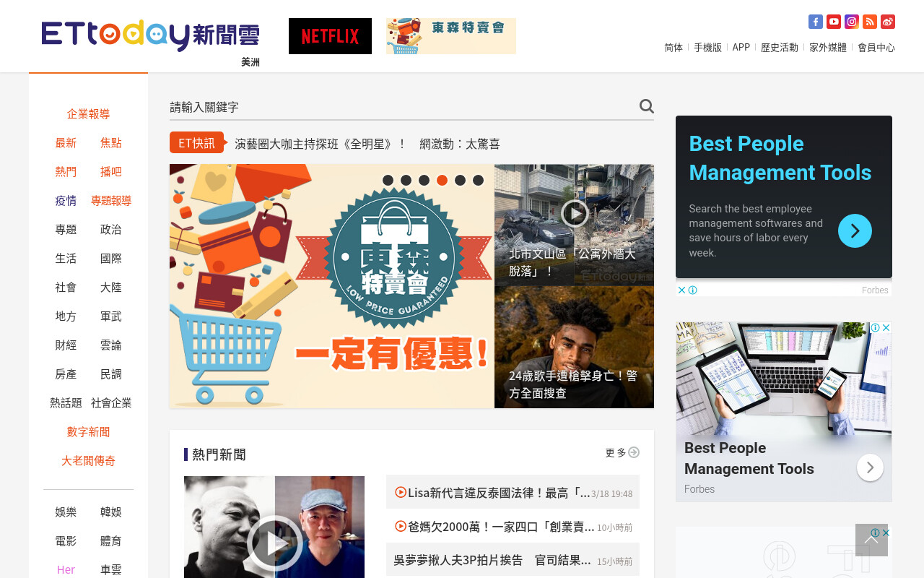Select the fifth carousel dot
Image resolution: width=924 pixels, height=578 pixels.
pos(460,180)
